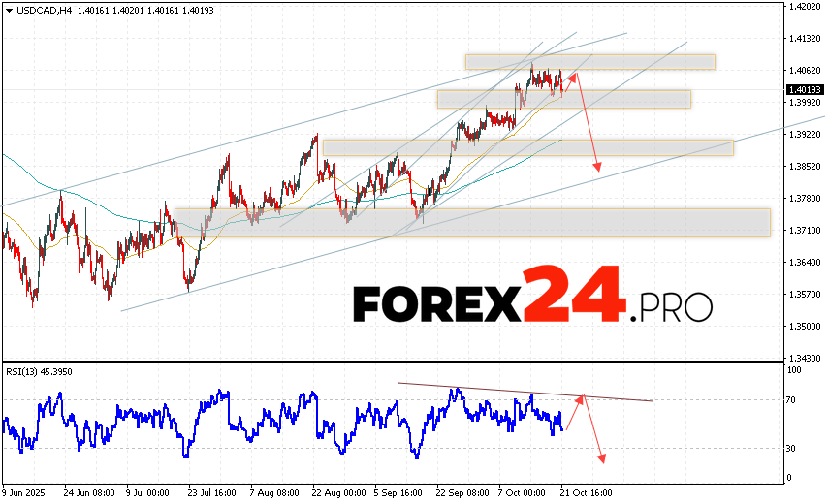The image size is (828, 504).
Task: Click the 1.34300 price axis label
Action: point(805,358)
